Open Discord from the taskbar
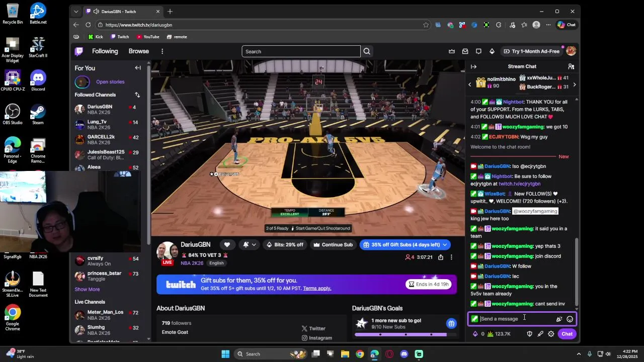Screen dimensions: 644x362 point(404,354)
